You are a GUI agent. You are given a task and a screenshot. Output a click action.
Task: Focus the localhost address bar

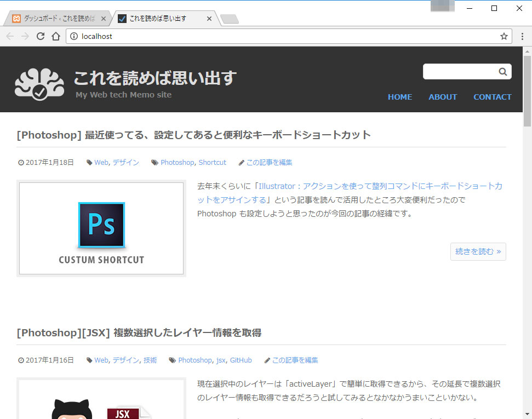[288, 36]
